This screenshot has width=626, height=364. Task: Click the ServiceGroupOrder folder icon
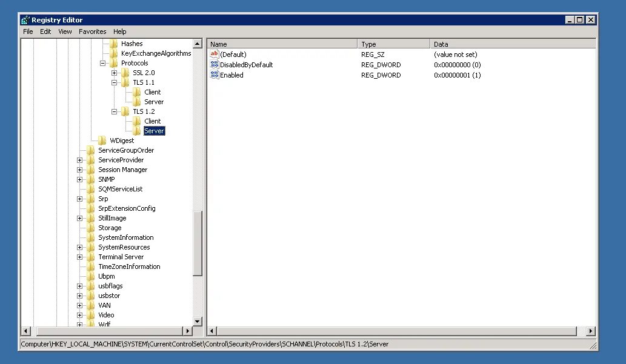tap(91, 150)
